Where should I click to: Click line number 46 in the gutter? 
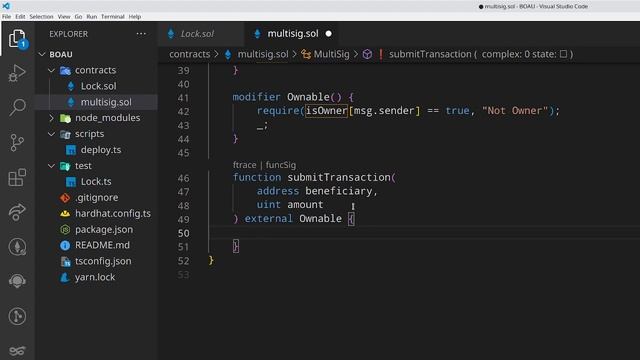point(183,178)
